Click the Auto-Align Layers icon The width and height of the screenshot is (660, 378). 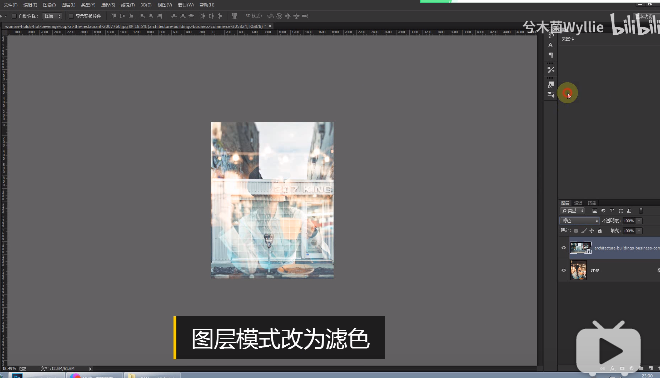click(234, 16)
